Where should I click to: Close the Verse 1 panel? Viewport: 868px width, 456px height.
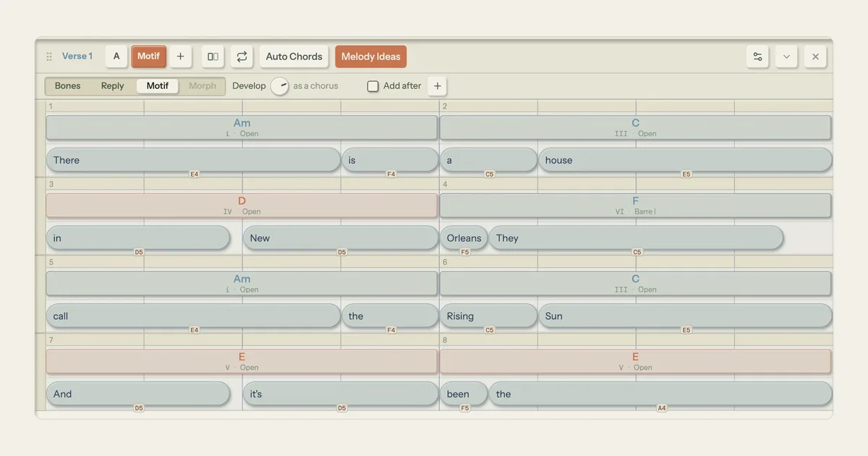815,56
